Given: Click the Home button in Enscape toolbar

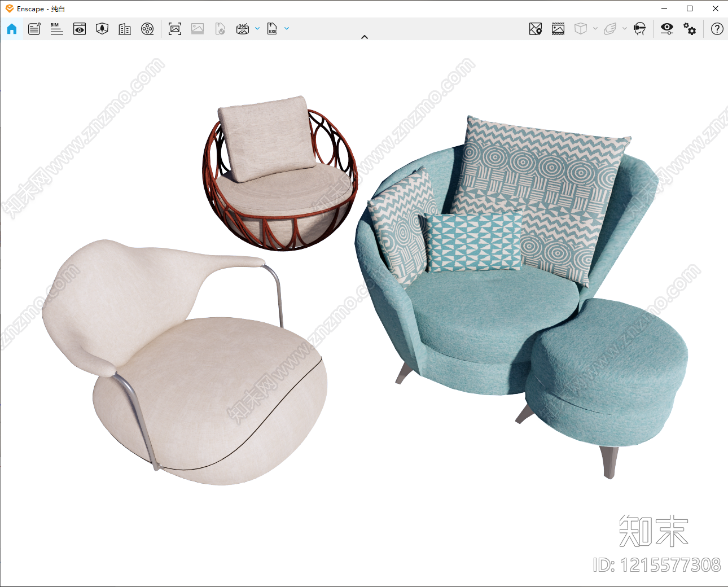Looking at the screenshot, I should (x=12, y=29).
